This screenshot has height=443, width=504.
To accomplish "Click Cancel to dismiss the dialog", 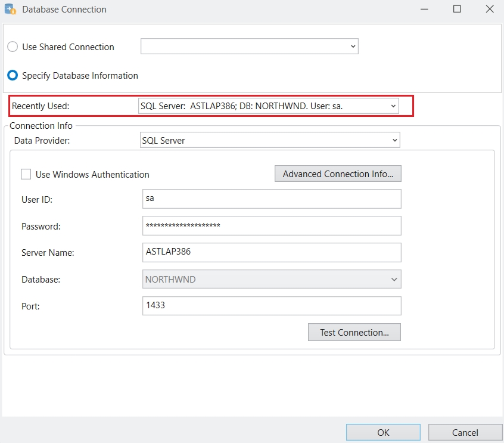I will pyautogui.click(x=465, y=432).
